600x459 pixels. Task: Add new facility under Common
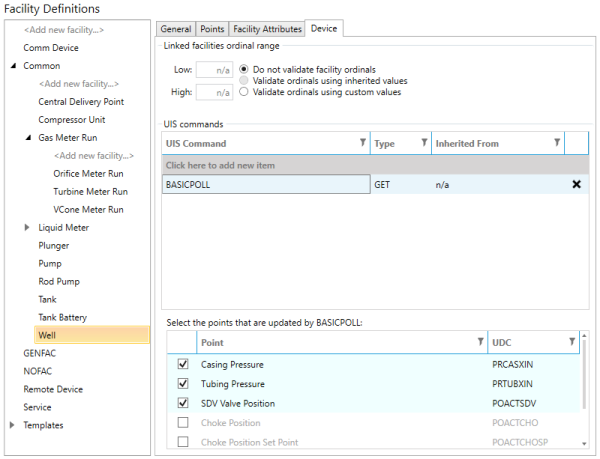click(79, 84)
